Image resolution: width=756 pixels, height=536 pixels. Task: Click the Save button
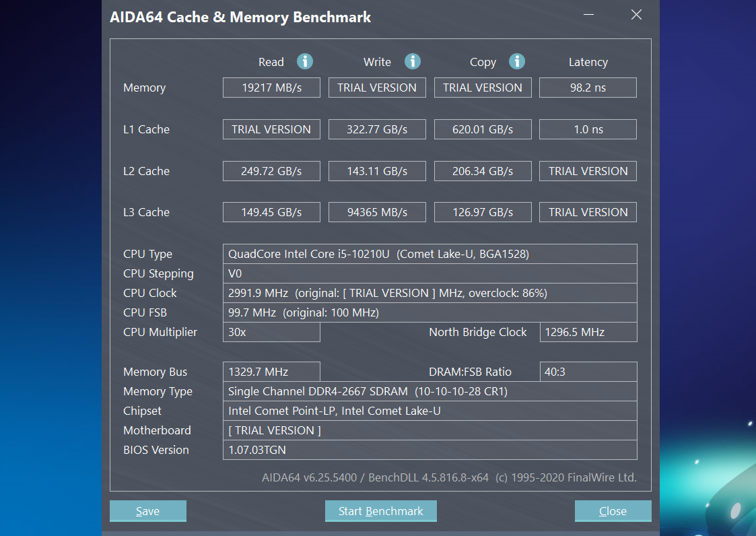tap(148, 511)
